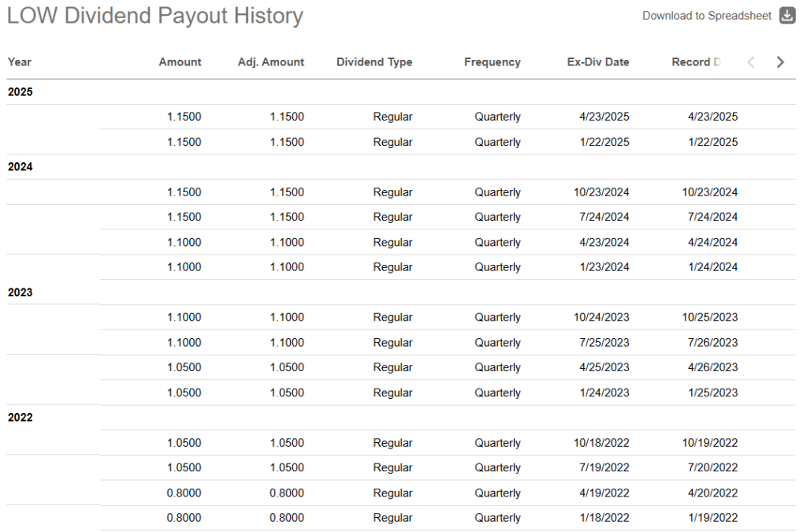This screenshot has width=807, height=532.
Task: Click ex-div date 7/24/2024
Action: click(x=604, y=217)
